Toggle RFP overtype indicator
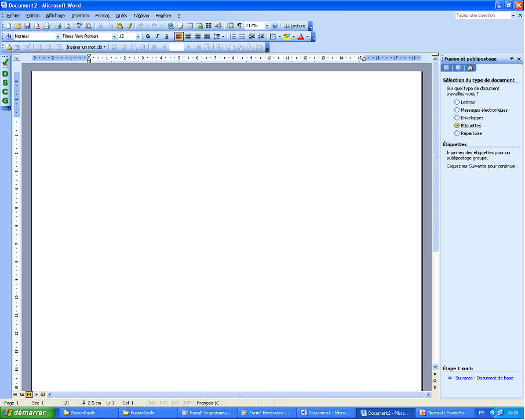The image size is (525, 420). pos(188,403)
